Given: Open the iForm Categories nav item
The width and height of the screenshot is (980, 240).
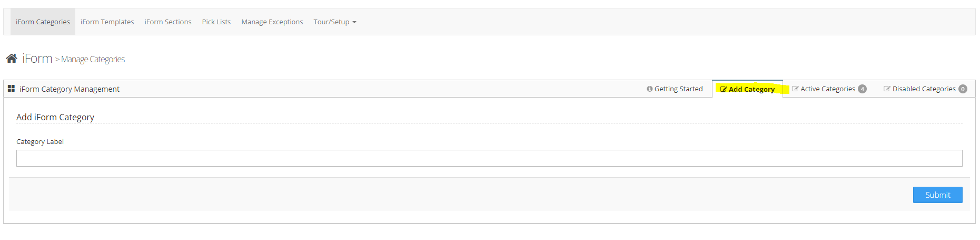Looking at the screenshot, I should point(43,22).
